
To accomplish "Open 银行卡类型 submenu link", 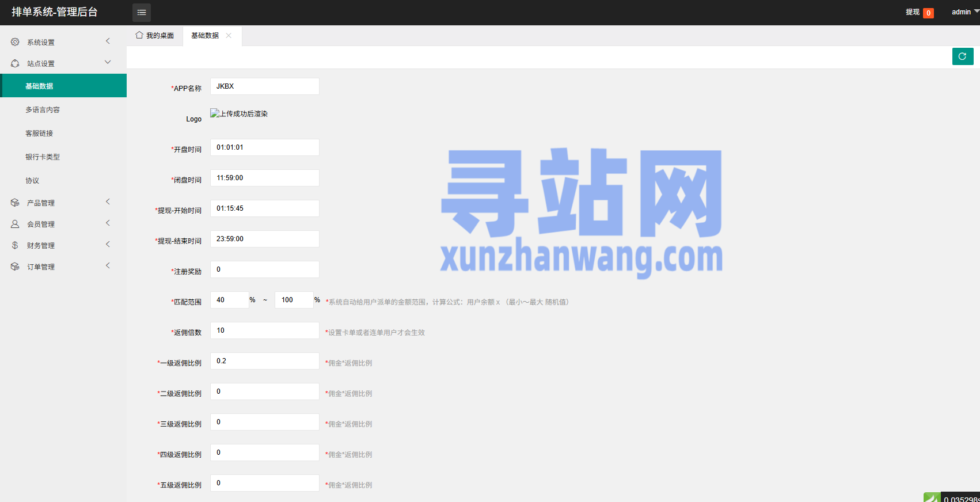I will click(x=43, y=157).
